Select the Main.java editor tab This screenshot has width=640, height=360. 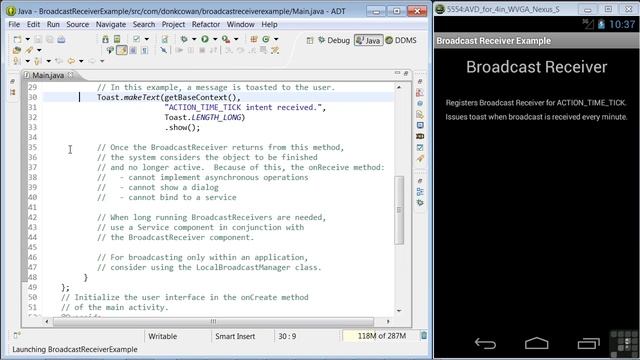pyautogui.click(x=48, y=75)
